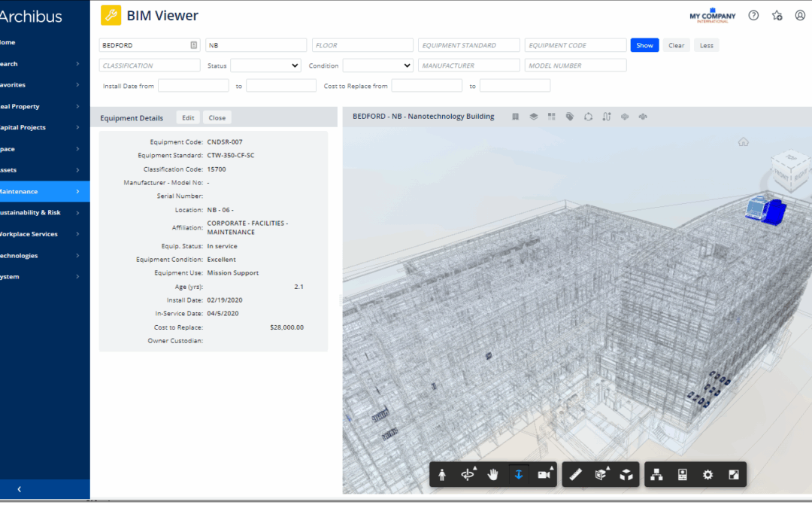Click the $28,000.00 replacement cost value
This screenshot has height=508, width=812.
coord(287,327)
